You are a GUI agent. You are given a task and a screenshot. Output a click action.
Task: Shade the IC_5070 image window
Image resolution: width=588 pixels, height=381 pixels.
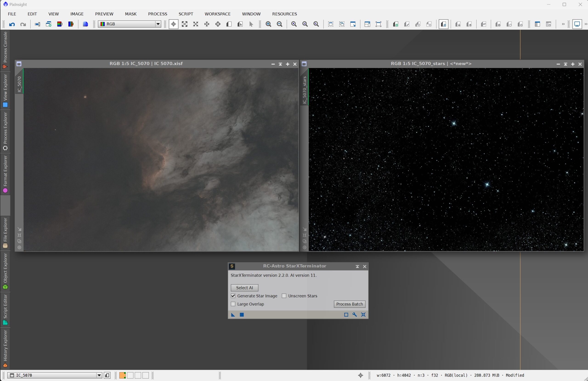pyautogui.click(x=280, y=64)
